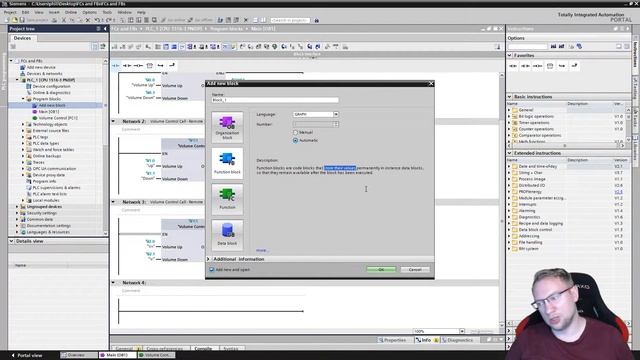Open the Properties tab in inspector
Screen dimensions: 640x360
(392, 340)
